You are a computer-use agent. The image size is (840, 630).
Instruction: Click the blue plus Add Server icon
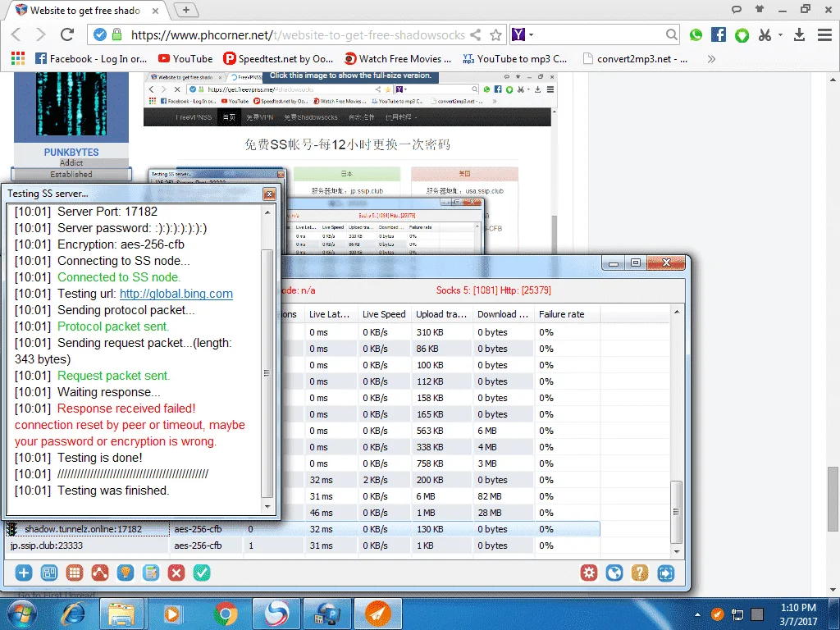[24, 573]
